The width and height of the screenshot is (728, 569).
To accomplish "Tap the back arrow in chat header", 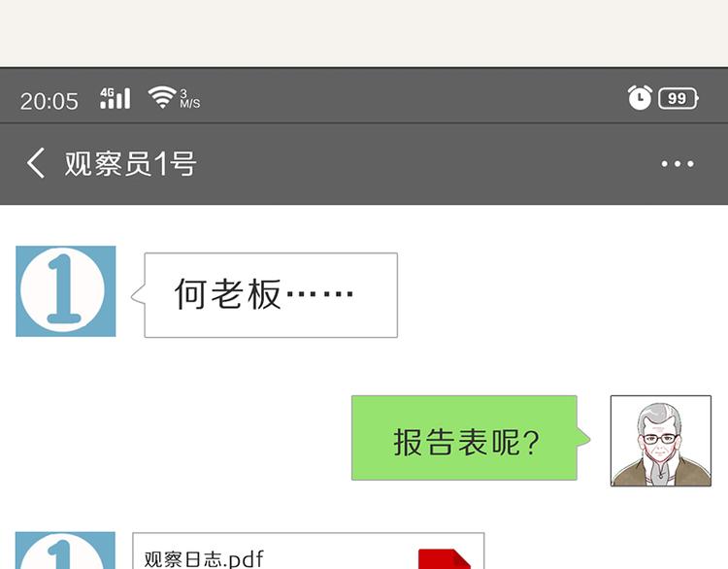I will [36, 163].
